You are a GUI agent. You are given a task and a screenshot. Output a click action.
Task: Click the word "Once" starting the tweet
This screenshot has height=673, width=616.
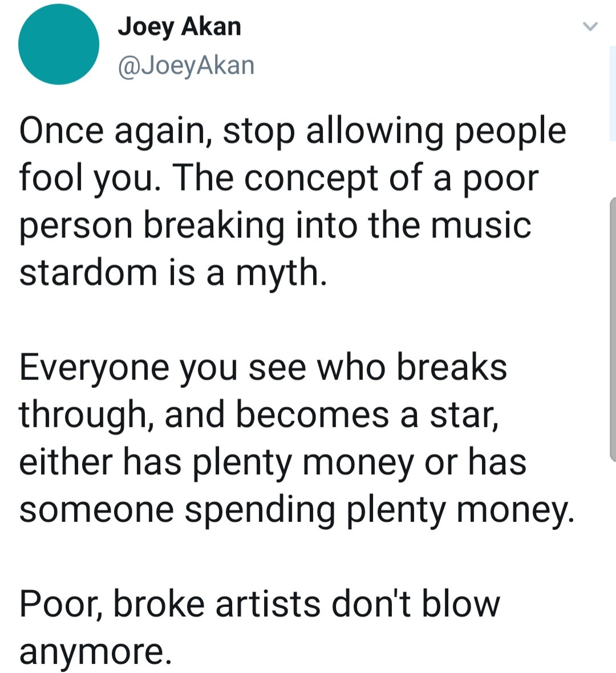coord(62,131)
